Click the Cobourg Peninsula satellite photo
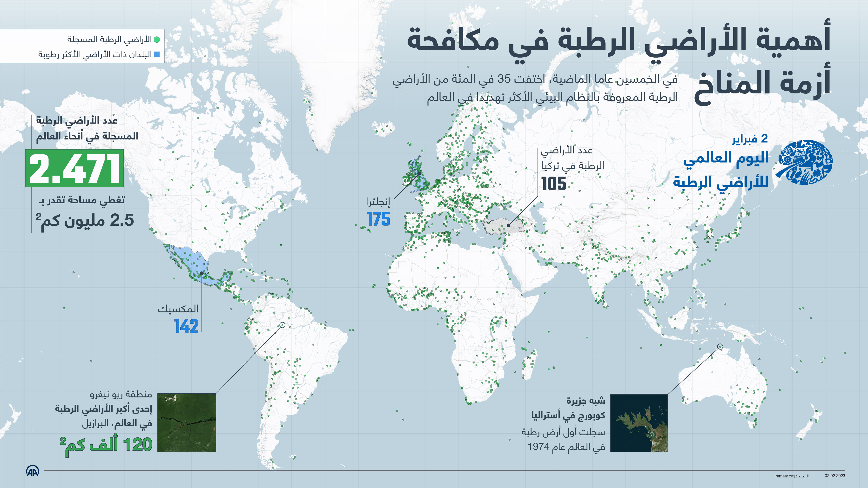Screen dimensions: 868x488 click(639, 423)
